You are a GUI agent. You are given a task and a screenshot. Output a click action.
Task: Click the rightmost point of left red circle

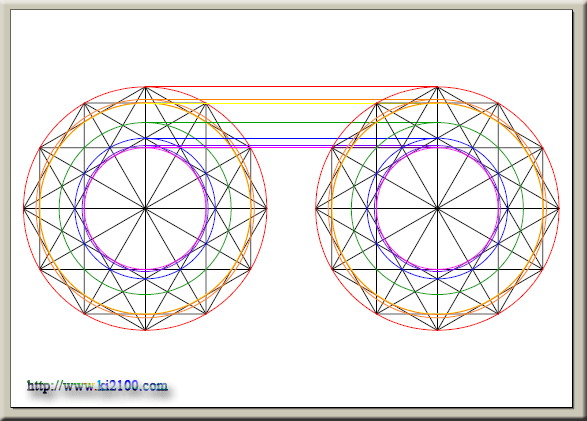click(267, 208)
